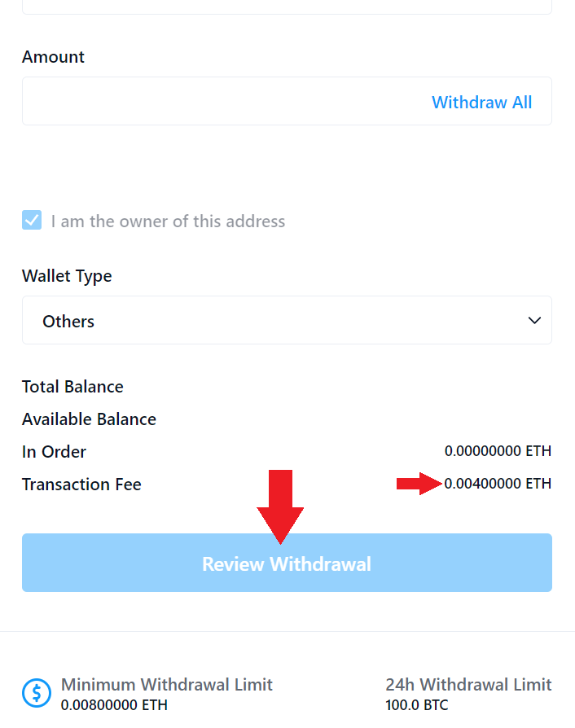
Task: Click the Total Balance label
Action: (x=72, y=387)
